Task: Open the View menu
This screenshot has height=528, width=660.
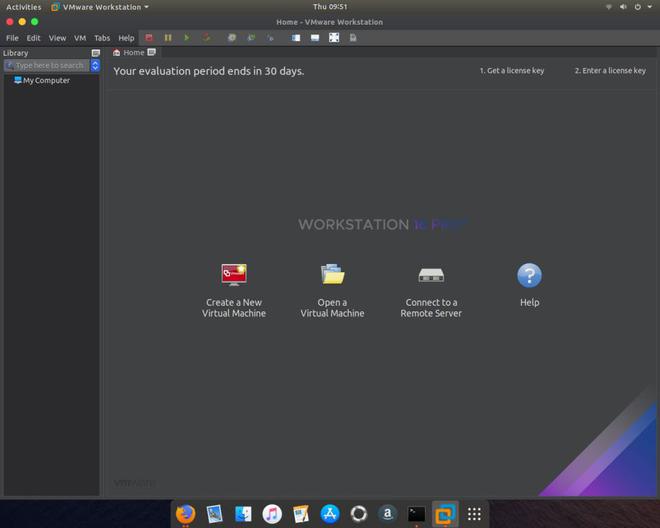Action: point(57,38)
